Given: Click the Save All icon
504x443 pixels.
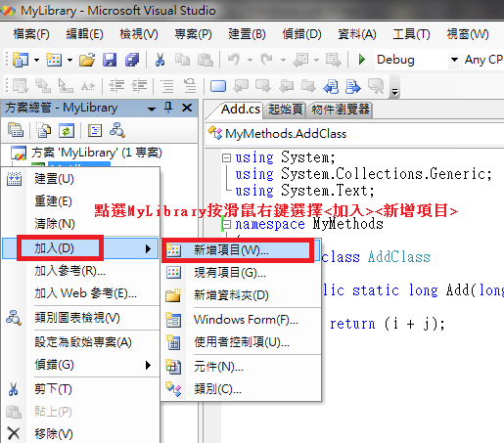Looking at the screenshot, I should pyautogui.click(x=132, y=60).
